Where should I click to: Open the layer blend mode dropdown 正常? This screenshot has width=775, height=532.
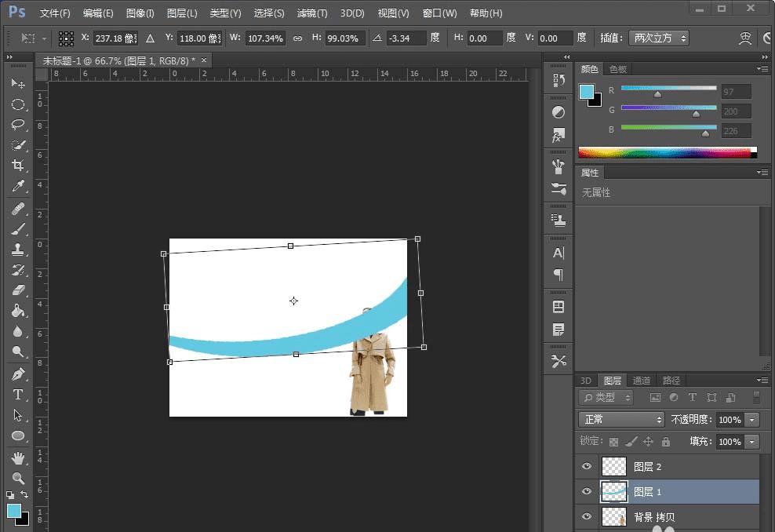click(x=621, y=420)
